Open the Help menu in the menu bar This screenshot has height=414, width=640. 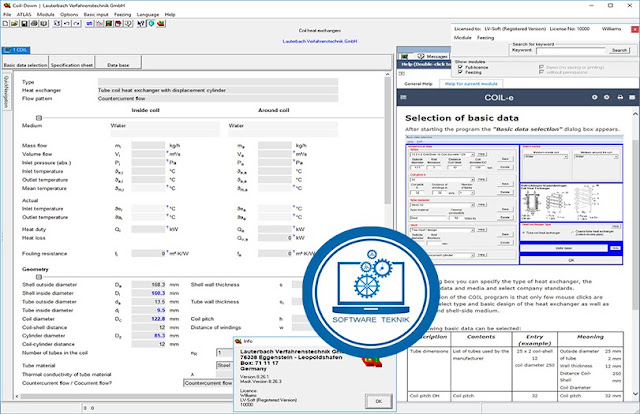170,14
